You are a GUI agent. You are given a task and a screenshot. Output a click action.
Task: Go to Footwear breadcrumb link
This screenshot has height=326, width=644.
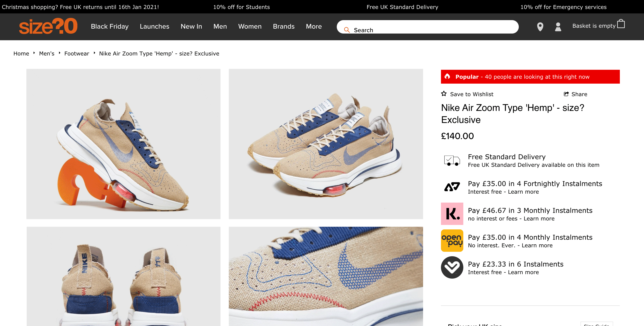click(x=76, y=53)
